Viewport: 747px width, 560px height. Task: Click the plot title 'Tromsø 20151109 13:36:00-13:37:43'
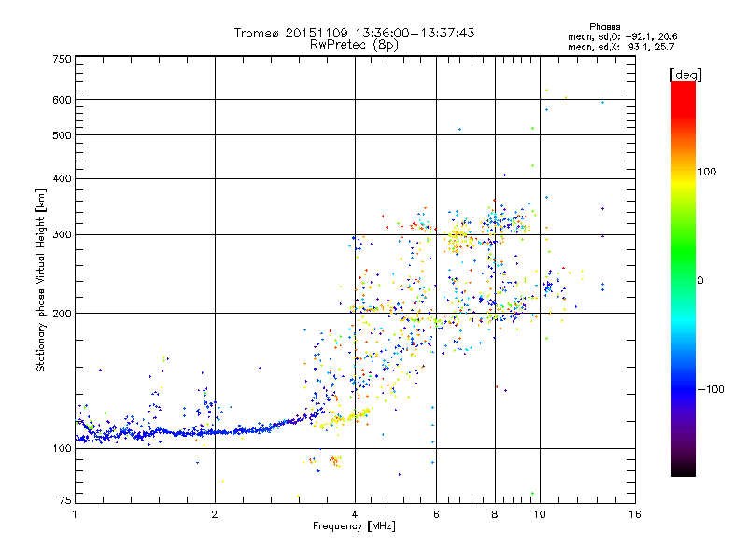(x=354, y=33)
